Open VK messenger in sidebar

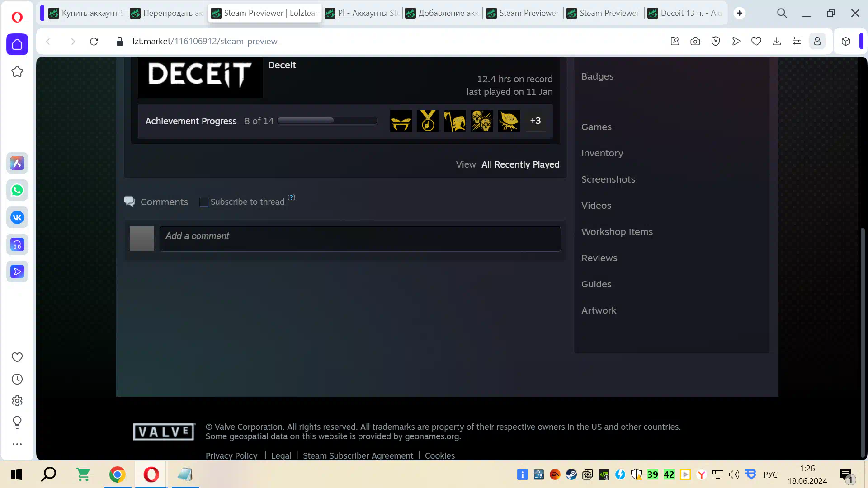(x=17, y=217)
